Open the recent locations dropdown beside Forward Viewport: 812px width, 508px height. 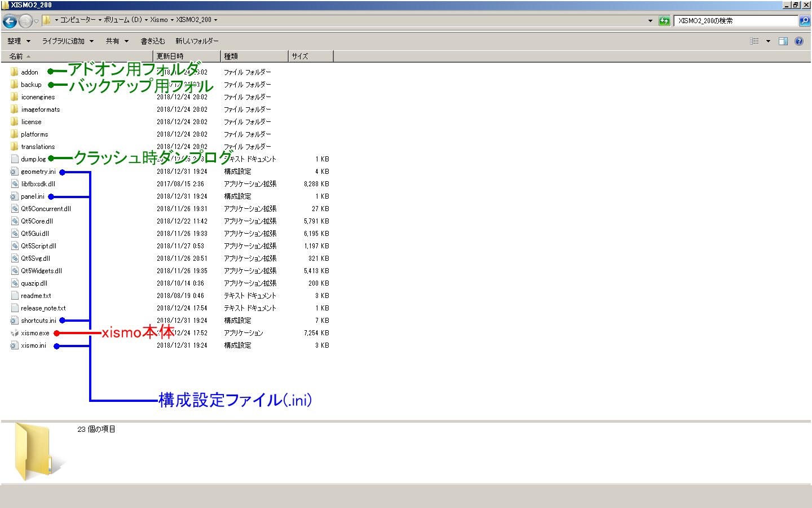click(x=36, y=21)
